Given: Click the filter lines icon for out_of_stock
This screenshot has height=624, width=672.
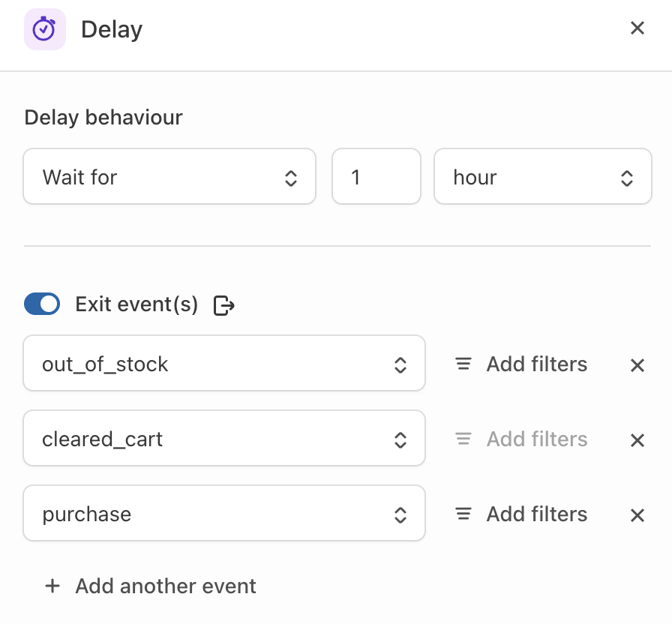Looking at the screenshot, I should click(x=463, y=364).
